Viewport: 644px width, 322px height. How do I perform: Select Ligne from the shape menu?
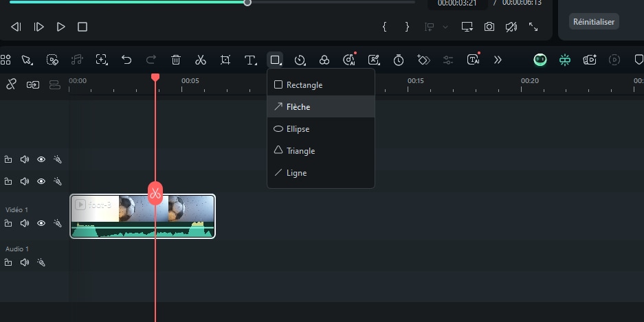(x=321, y=173)
